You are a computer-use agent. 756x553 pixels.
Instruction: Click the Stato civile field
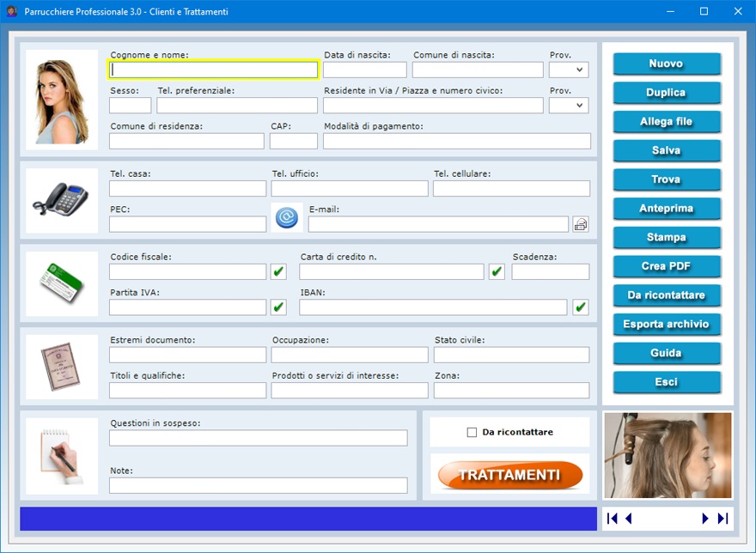(511, 355)
